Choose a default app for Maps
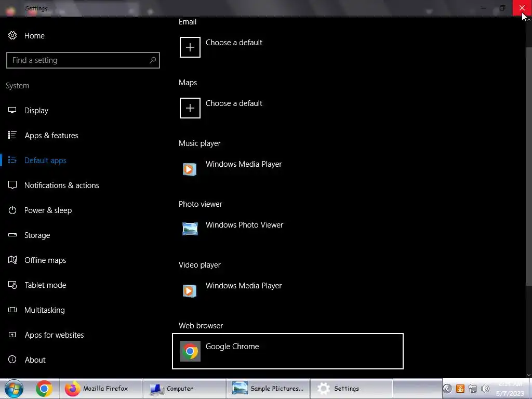 coord(234,103)
